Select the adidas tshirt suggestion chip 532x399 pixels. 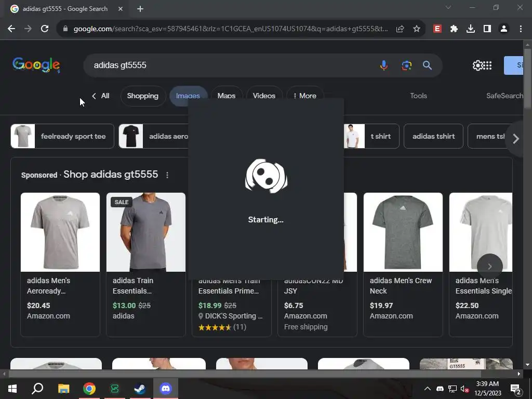point(433,136)
